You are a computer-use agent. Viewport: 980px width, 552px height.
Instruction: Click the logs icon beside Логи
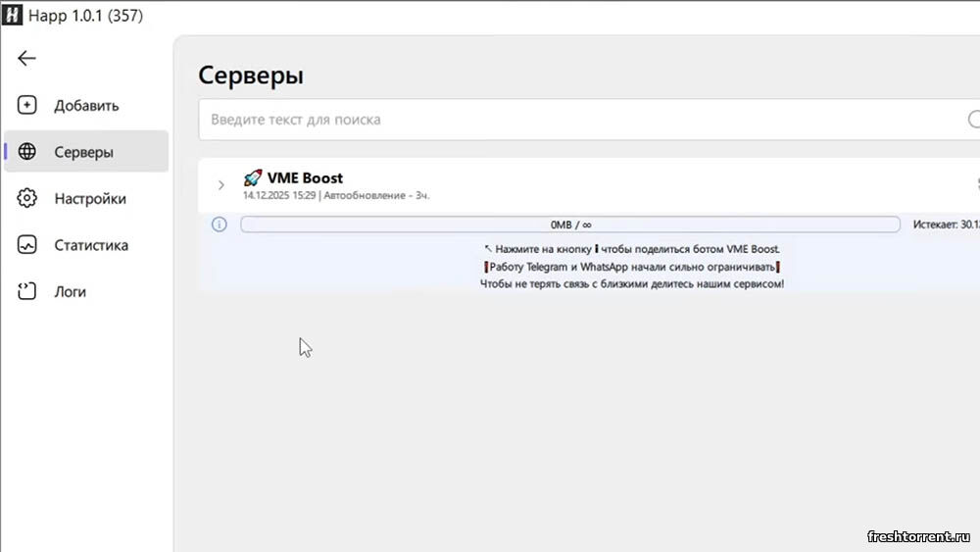(x=27, y=291)
